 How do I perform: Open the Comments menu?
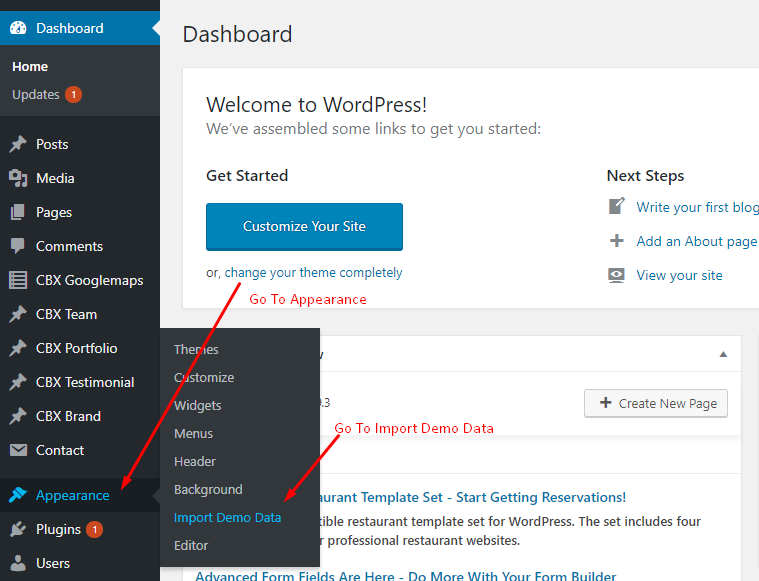click(80, 246)
